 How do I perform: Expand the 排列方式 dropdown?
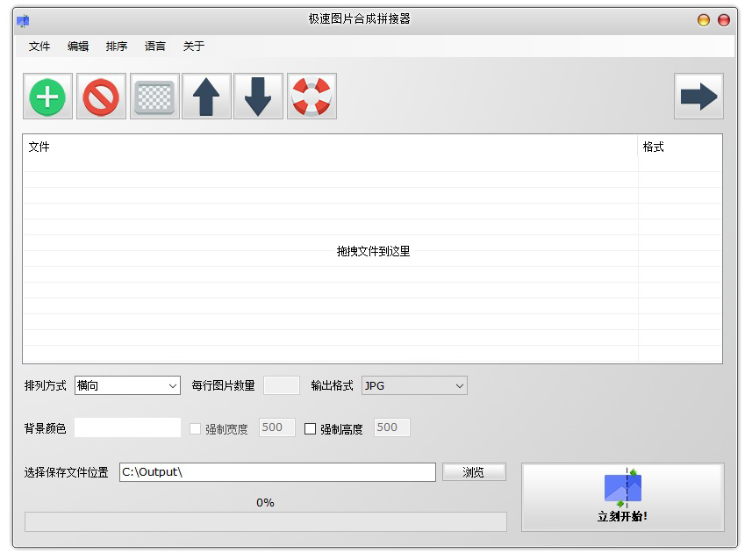pyautogui.click(x=128, y=385)
